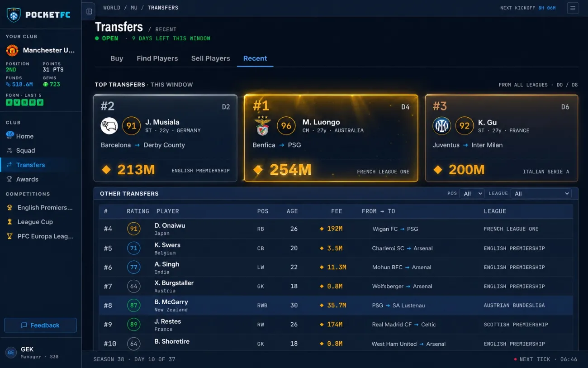Click Wigan FC → PSG transfer text
The height and width of the screenshot is (368, 588).
click(x=395, y=229)
